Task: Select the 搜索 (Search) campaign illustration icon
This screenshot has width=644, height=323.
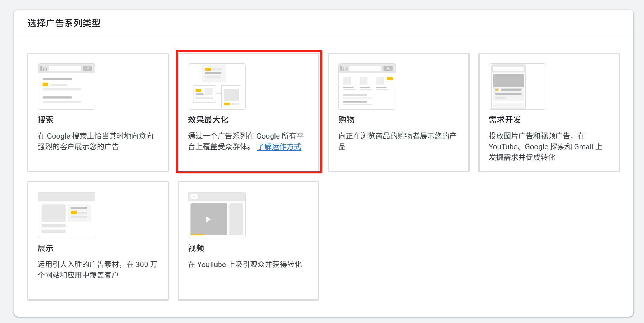Action: pyautogui.click(x=66, y=86)
